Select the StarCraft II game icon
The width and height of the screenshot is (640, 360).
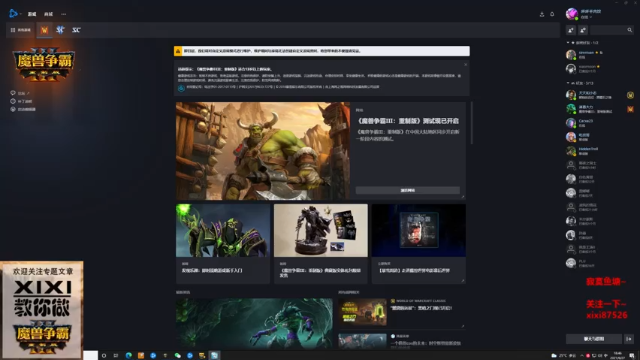[x=60, y=30]
